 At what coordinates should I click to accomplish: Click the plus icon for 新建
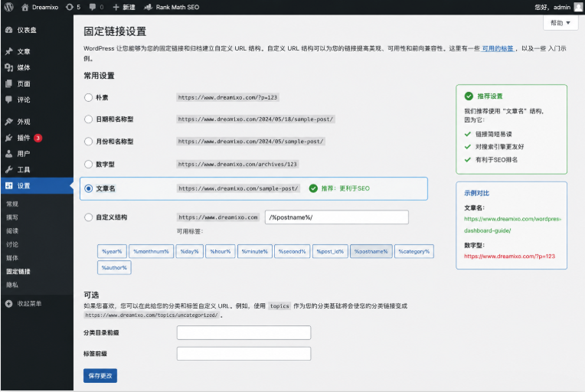(x=116, y=7)
